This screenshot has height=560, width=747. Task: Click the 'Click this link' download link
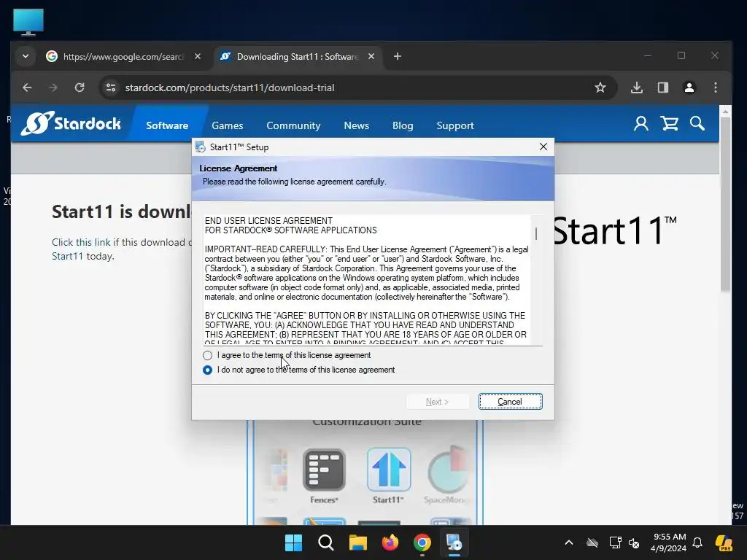point(81,242)
